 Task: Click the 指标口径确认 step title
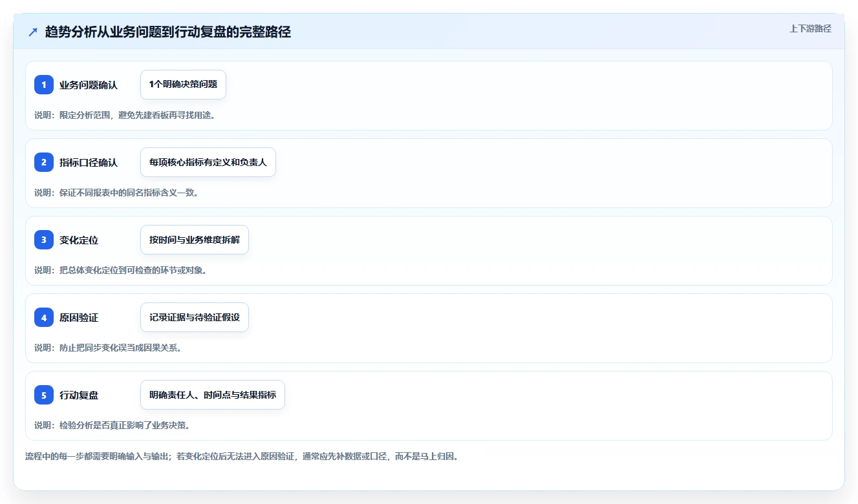pos(89,162)
